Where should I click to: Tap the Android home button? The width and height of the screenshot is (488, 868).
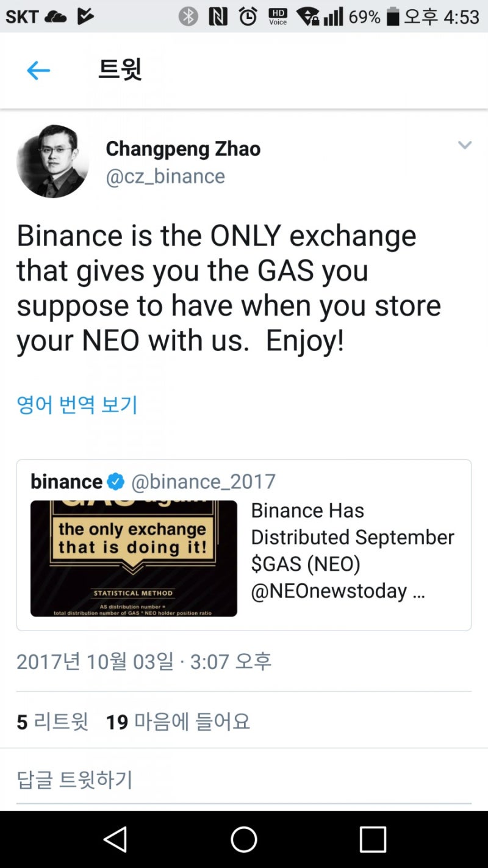click(x=243, y=839)
